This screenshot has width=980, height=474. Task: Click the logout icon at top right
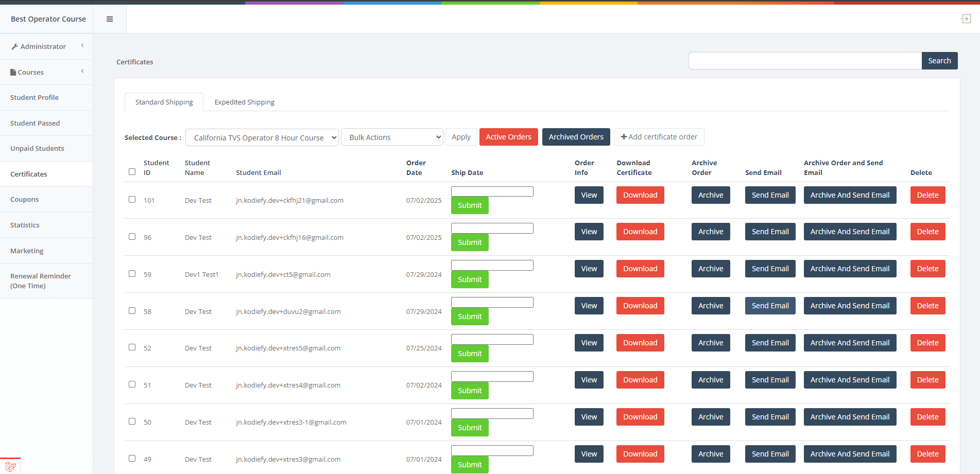point(966,19)
